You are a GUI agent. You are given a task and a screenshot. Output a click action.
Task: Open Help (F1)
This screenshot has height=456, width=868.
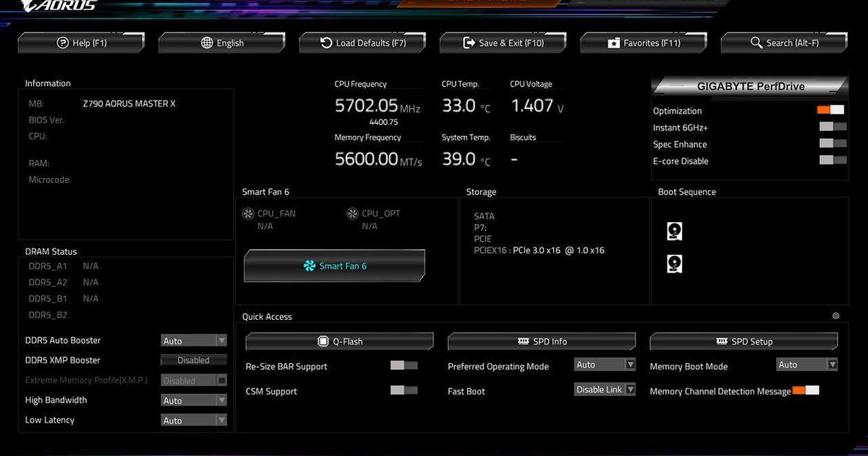click(x=81, y=43)
